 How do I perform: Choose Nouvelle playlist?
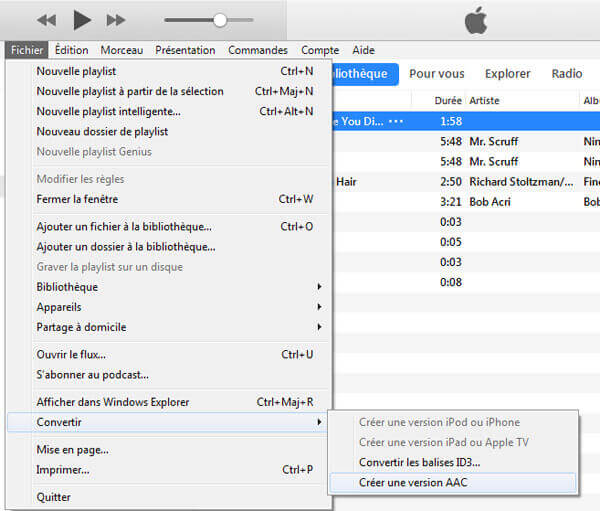[x=168, y=71]
